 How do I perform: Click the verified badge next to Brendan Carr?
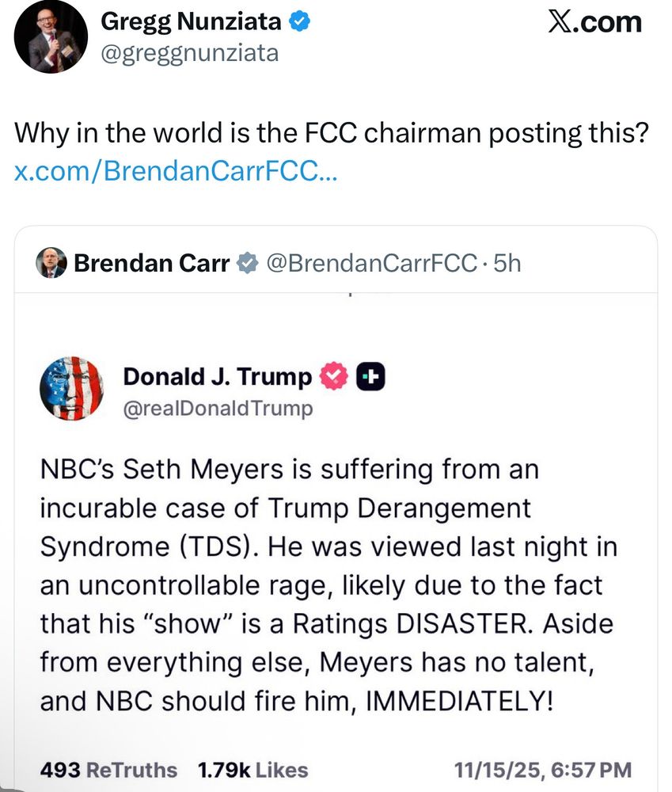(248, 263)
